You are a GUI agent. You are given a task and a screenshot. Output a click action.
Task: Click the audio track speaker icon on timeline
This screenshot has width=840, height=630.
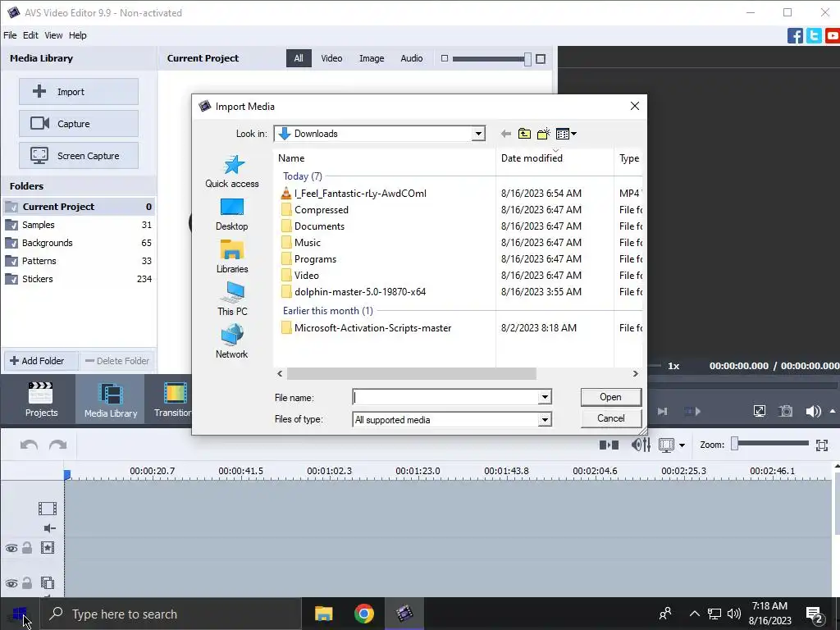coord(49,528)
